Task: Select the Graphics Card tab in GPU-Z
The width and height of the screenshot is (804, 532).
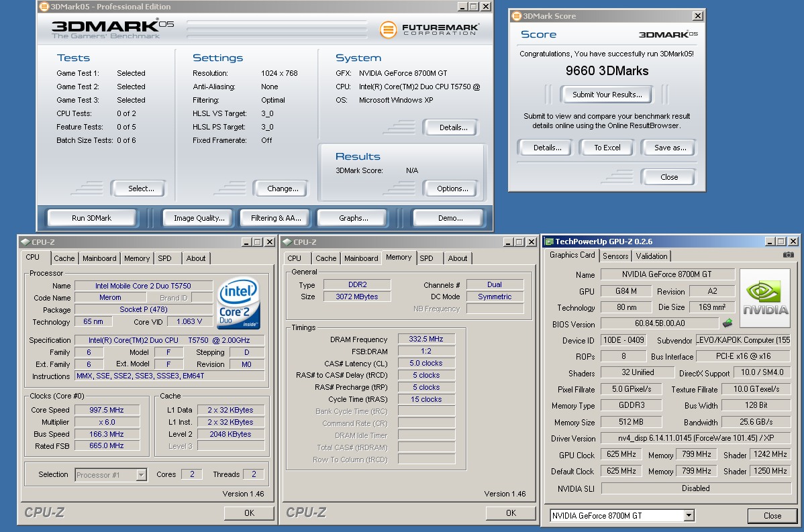Action: (572, 255)
